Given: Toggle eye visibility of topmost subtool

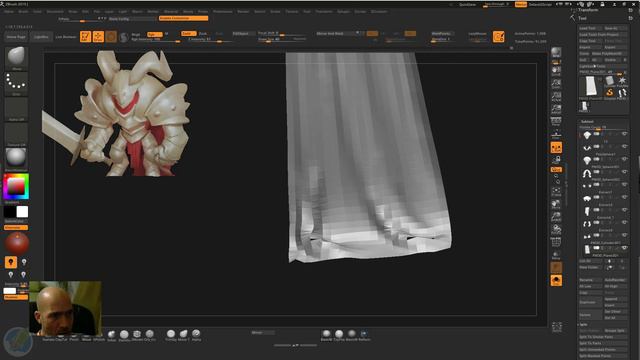Looking at the screenshot, I should (624, 134).
